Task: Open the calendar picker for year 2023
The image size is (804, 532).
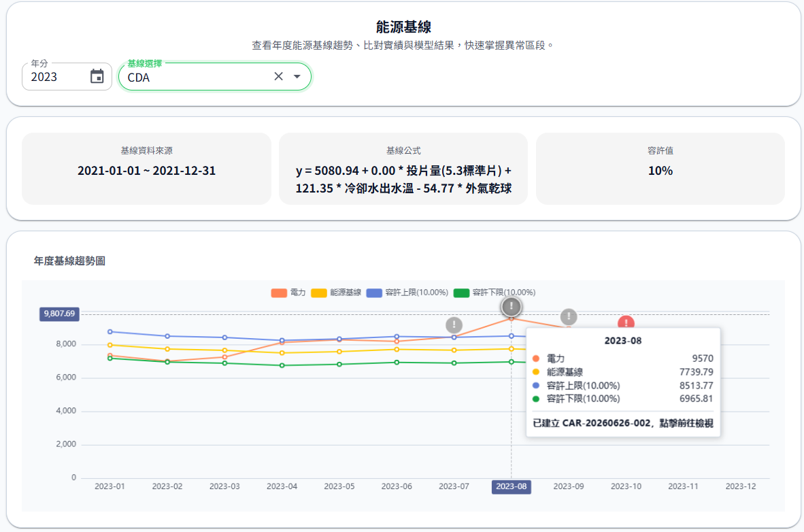Action: click(97, 76)
